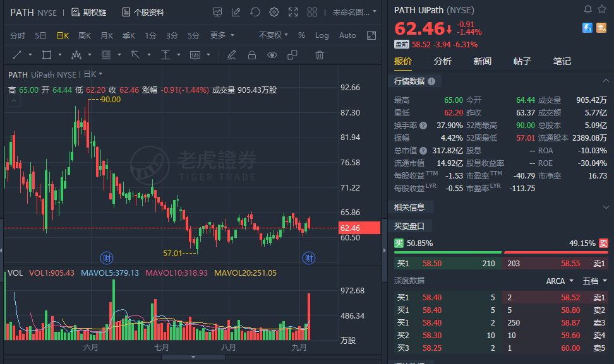This screenshot has width=614, height=364.
Task: Switch to 5日 five-day view
Action: pyautogui.click(x=40, y=35)
